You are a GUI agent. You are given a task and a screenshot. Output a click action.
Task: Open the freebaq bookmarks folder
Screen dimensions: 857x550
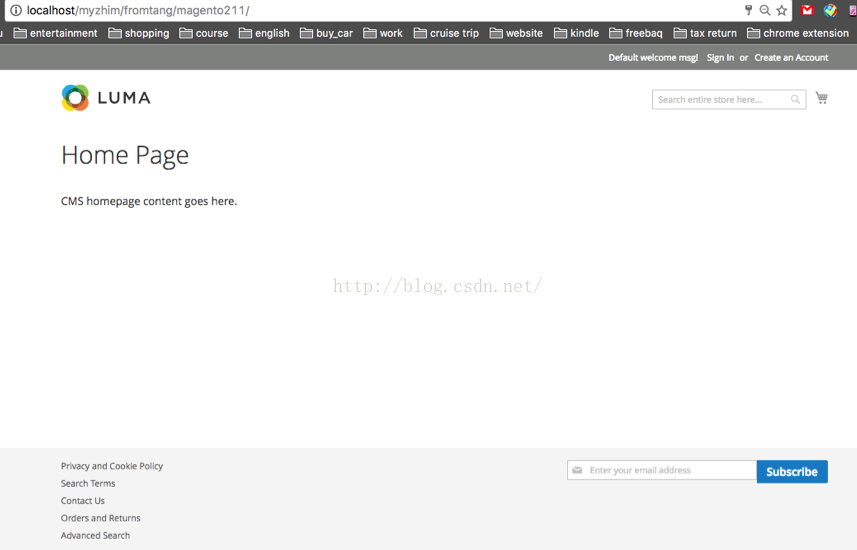coord(636,33)
